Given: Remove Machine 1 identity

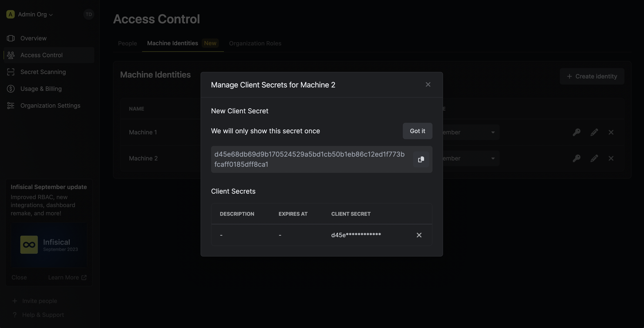Looking at the screenshot, I should 611,132.
